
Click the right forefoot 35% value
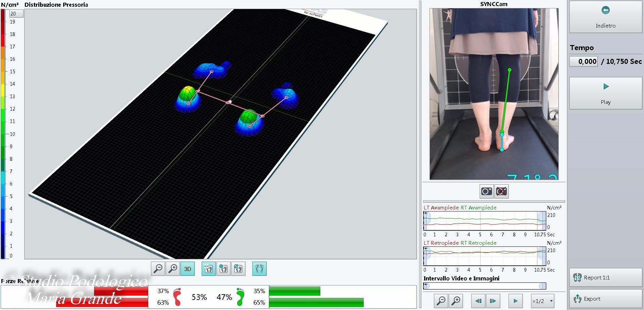coord(259,291)
